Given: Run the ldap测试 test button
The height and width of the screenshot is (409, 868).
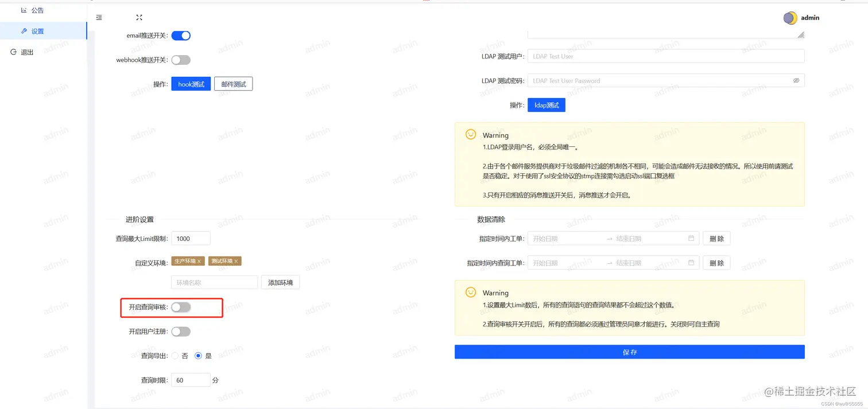Looking at the screenshot, I should point(546,104).
